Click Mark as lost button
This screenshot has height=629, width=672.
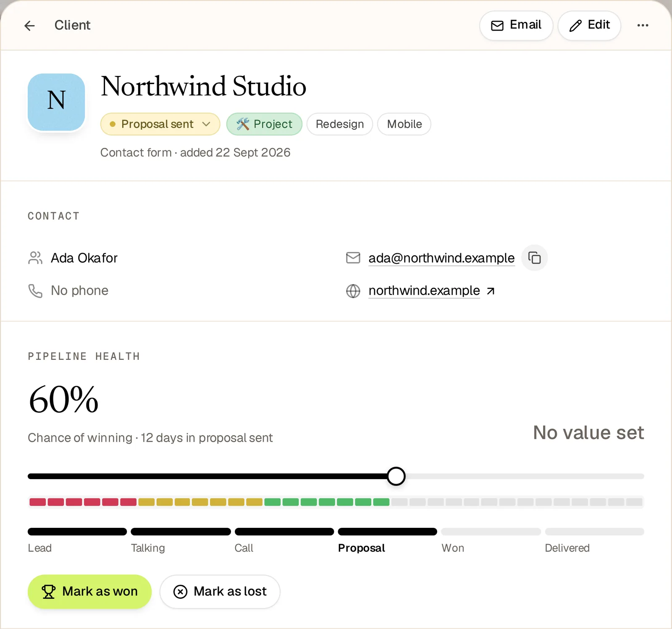(x=220, y=592)
